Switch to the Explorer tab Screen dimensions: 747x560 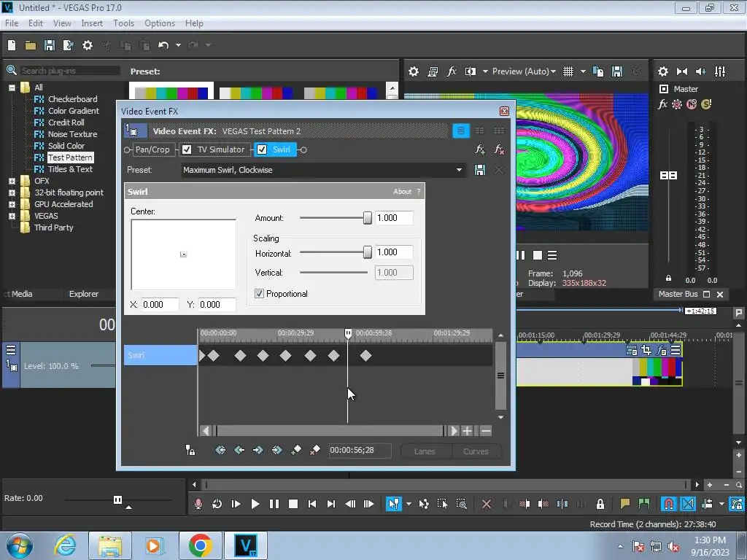pos(84,295)
